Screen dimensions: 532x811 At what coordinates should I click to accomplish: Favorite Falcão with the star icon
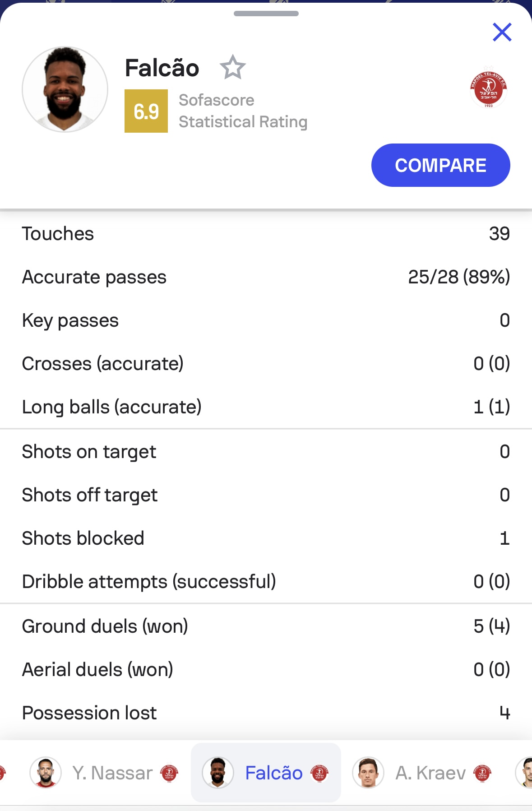coord(233,67)
